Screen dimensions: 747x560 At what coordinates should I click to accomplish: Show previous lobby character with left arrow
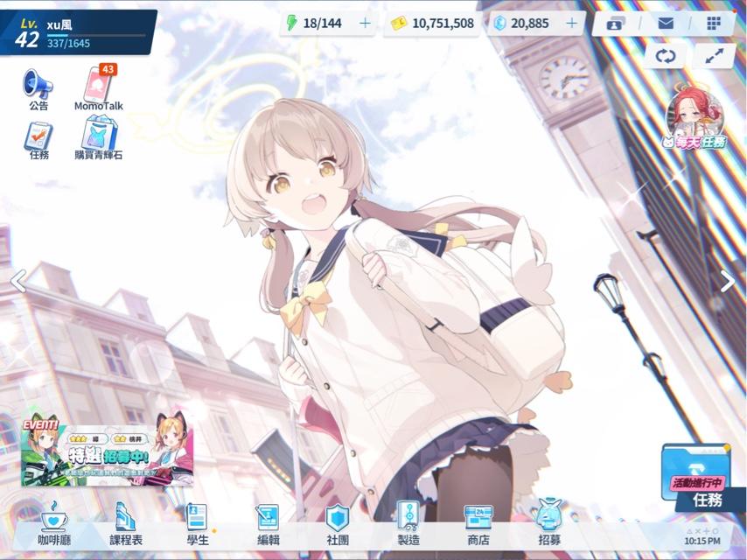pyautogui.click(x=18, y=281)
